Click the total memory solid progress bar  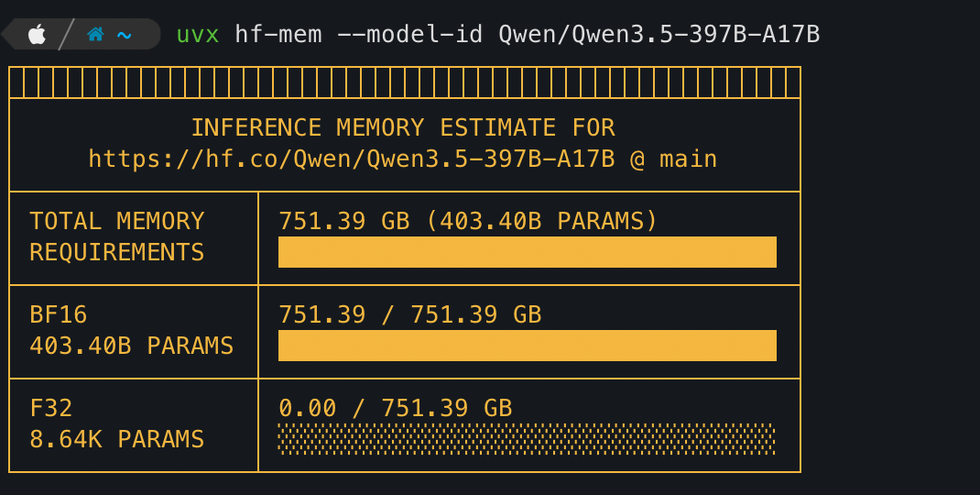click(527, 252)
